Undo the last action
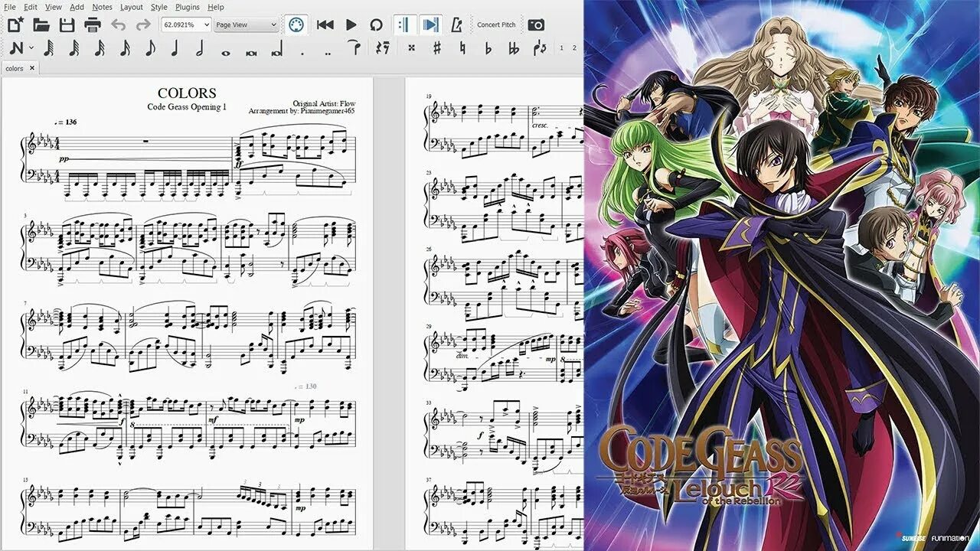The image size is (980, 551). pos(118,25)
